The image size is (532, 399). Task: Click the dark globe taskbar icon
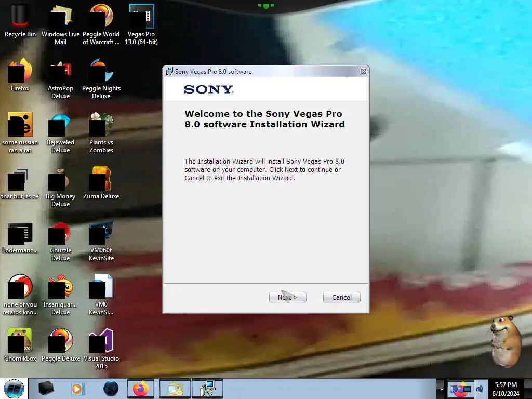pyautogui.click(x=111, y=389)
